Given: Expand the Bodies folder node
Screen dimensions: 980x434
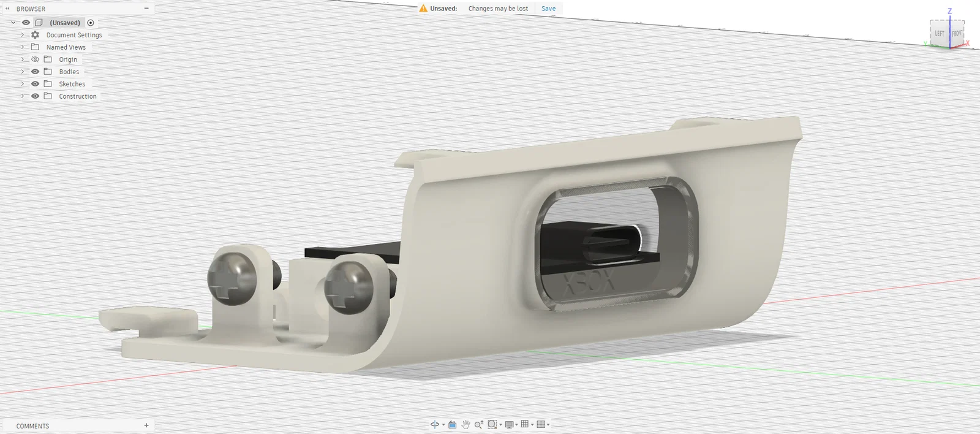Looking at the screenshot, I should [x=23, y=72].
